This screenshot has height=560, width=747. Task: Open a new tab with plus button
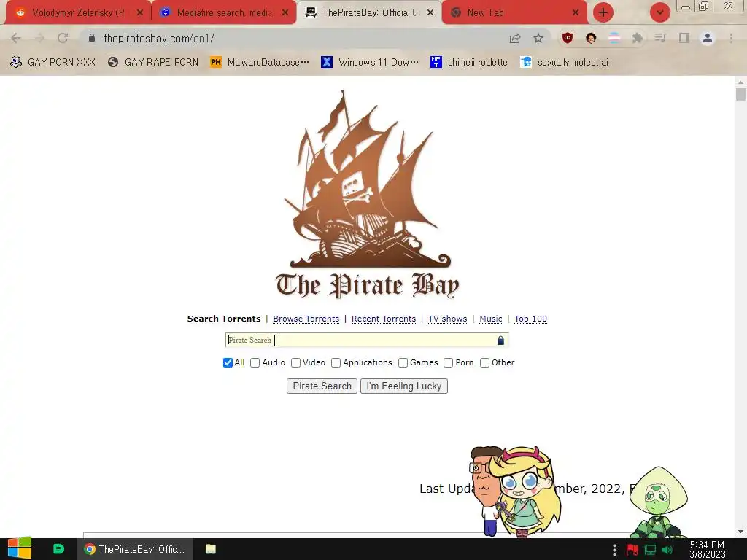pos(603,12)
